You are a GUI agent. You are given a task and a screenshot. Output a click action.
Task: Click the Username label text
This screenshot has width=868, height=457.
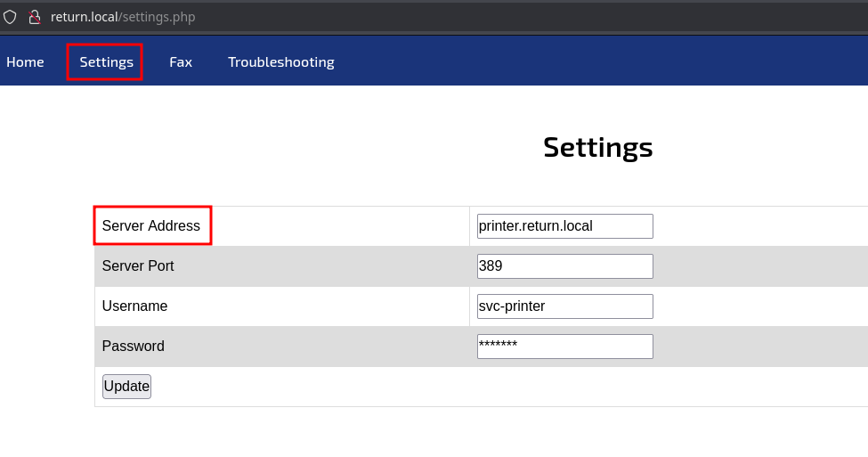pos(134,306)
